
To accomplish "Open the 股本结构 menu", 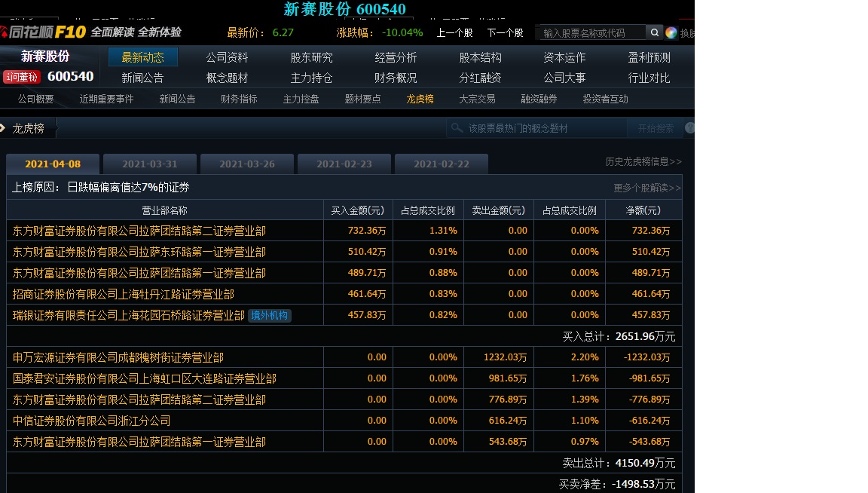I will click(x=480, y=57).
